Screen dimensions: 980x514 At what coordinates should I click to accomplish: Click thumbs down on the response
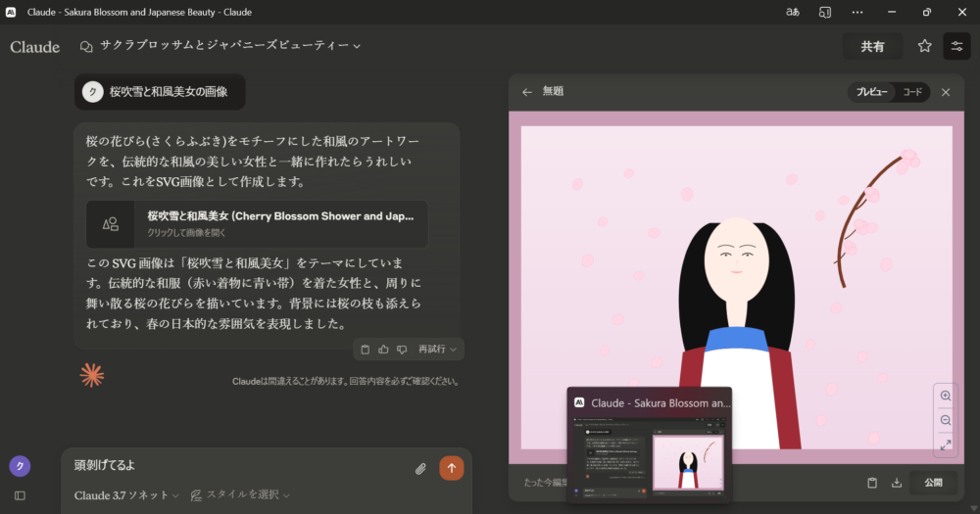click(x=402, y=350)
